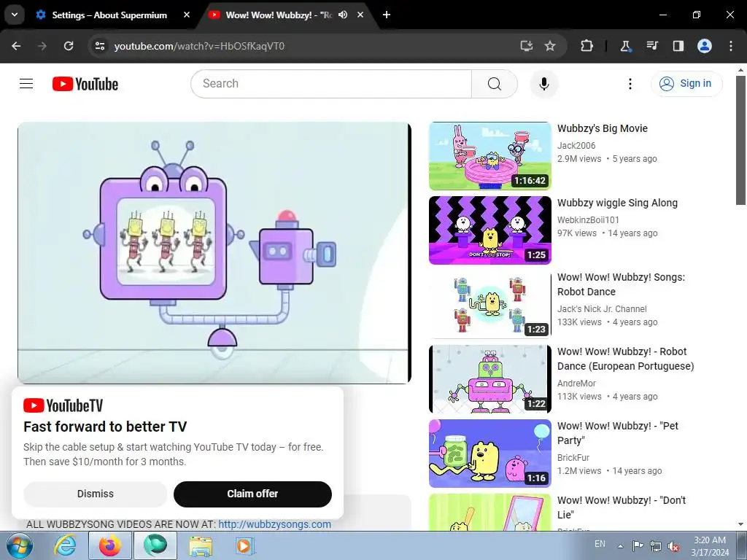Image resolution: width=747 pixels, height=560 pixels.
Task: Open the YouTube hamburger guide menu
Action: pos(26,84)
